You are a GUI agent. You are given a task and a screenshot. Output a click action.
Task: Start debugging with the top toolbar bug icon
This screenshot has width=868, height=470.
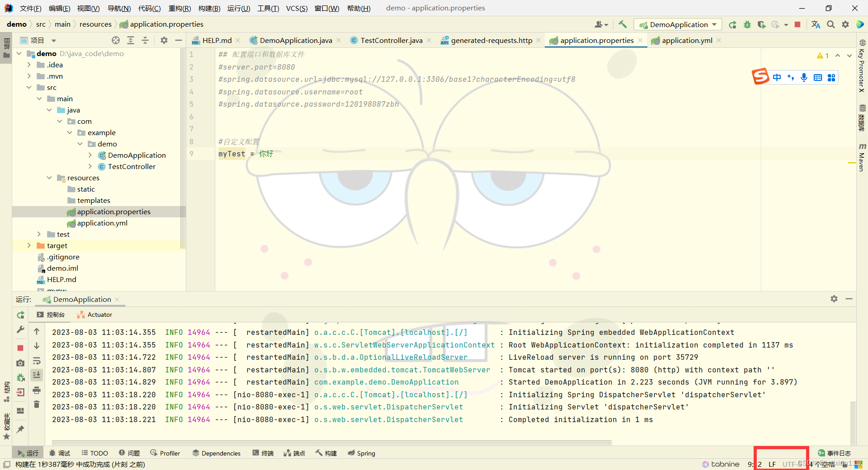coord(747,24)
